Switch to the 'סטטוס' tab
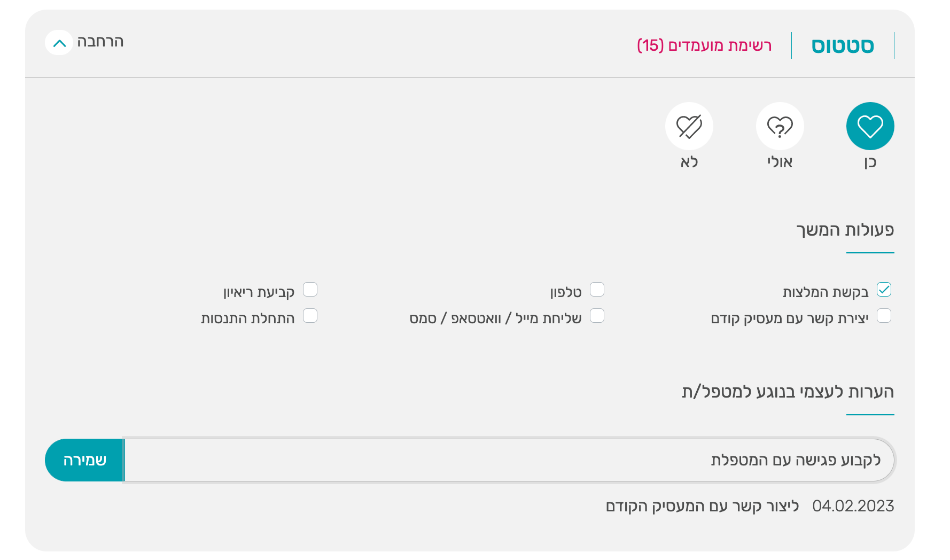 point(843,46)
